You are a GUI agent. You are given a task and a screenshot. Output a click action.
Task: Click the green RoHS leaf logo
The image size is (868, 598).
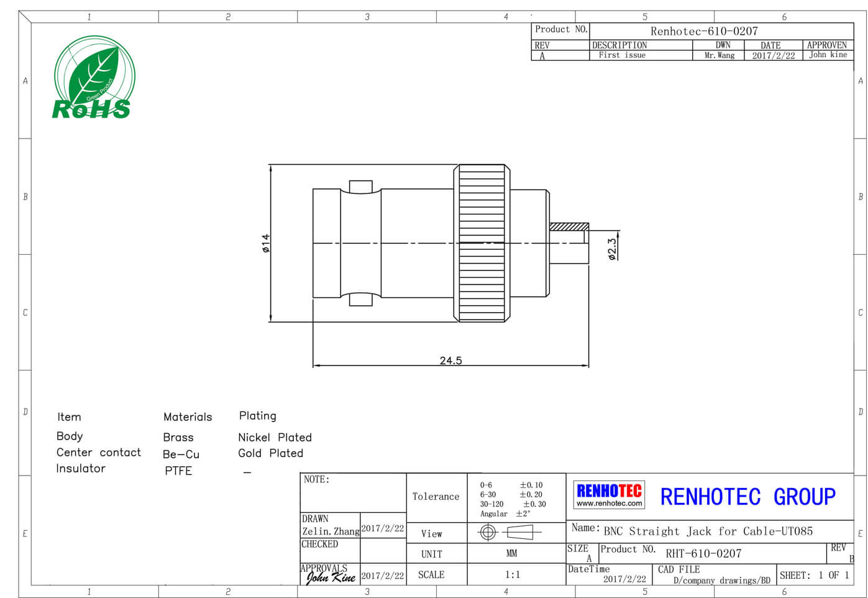(x=93, y=78)
